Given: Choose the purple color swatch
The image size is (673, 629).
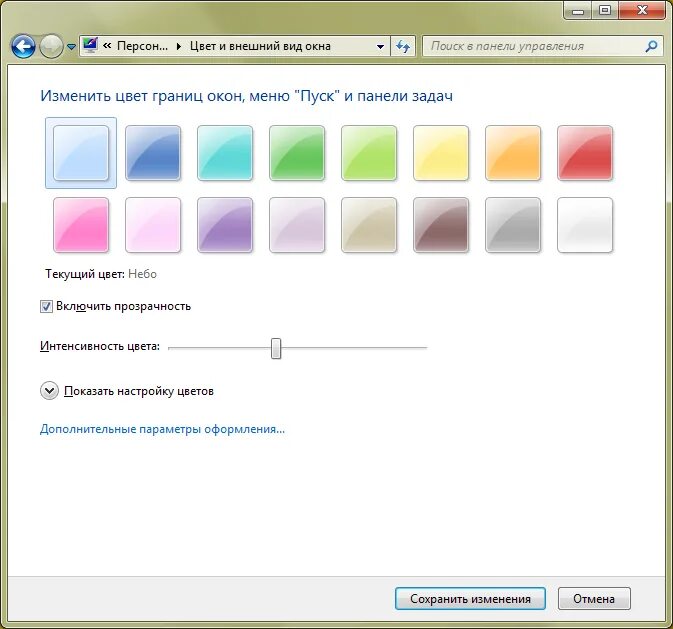Looking at the screenshot, I should (x=225, y=225).
